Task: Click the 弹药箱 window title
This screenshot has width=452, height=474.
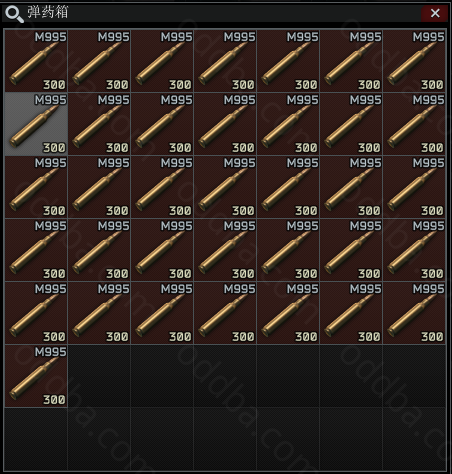Action: coord(48,12)
